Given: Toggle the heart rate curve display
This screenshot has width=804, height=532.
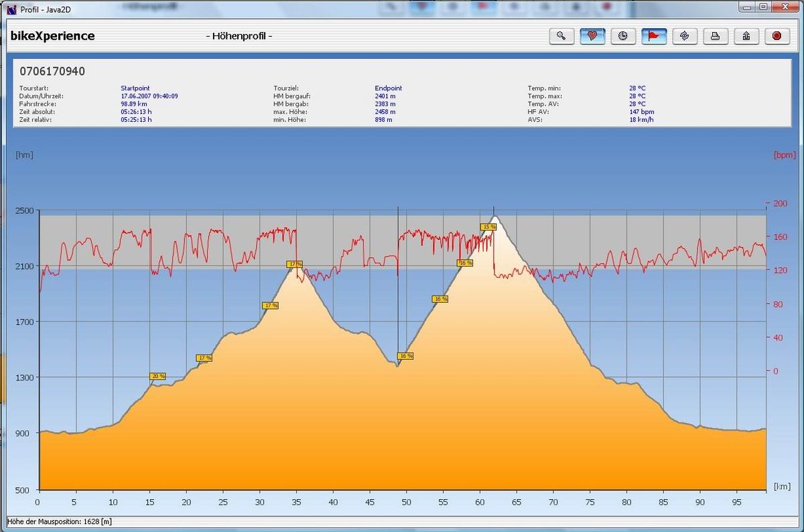Looking at the screenshot, I should pos(592,36).
